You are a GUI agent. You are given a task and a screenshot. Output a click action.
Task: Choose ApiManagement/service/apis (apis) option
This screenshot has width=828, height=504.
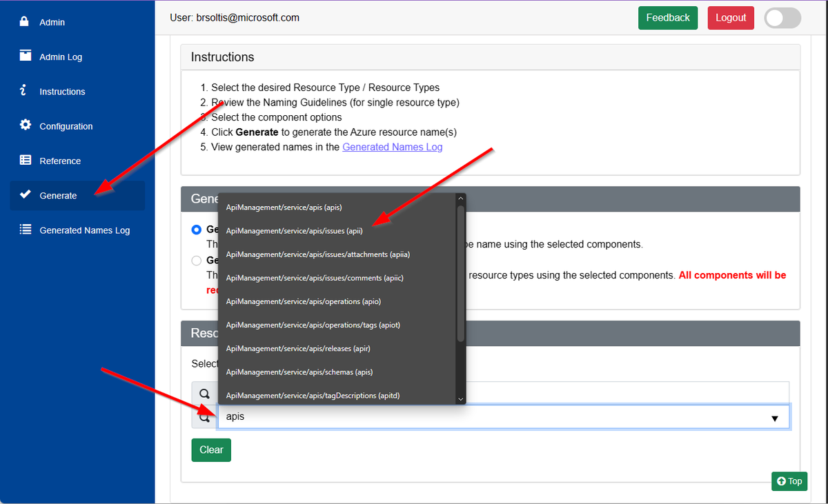337,207
